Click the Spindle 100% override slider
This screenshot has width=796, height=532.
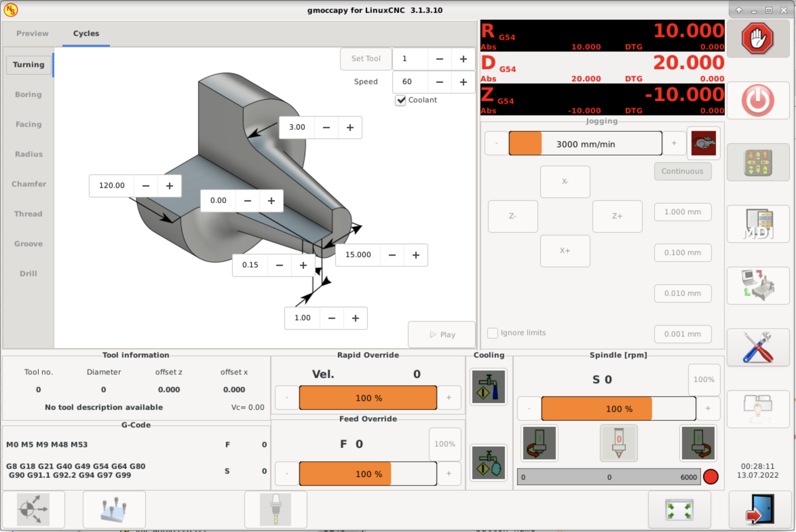tap(619, 408)
